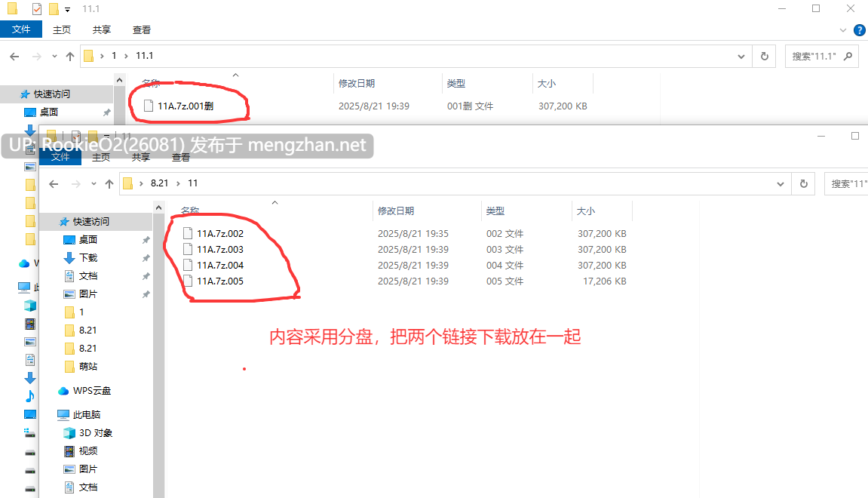This screenshot has height=498, width=868.
Task: Open the 主页 tab in the 11.1 window
Action: (x=61, y=30)
